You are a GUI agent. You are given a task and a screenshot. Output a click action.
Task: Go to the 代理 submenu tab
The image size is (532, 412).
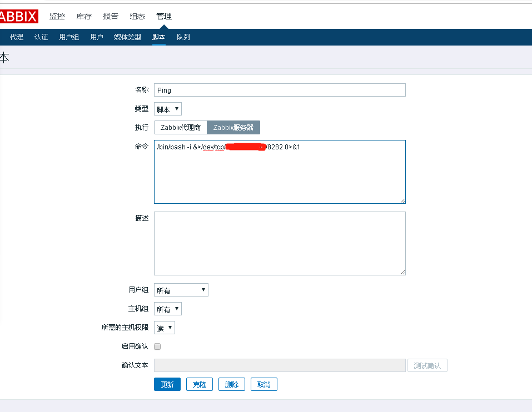click(16, 37)
